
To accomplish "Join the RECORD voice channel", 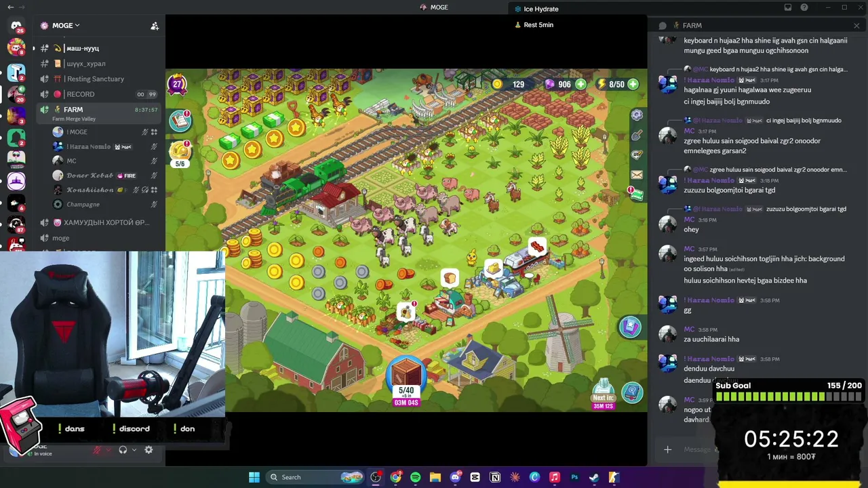I will pos(98,94).
